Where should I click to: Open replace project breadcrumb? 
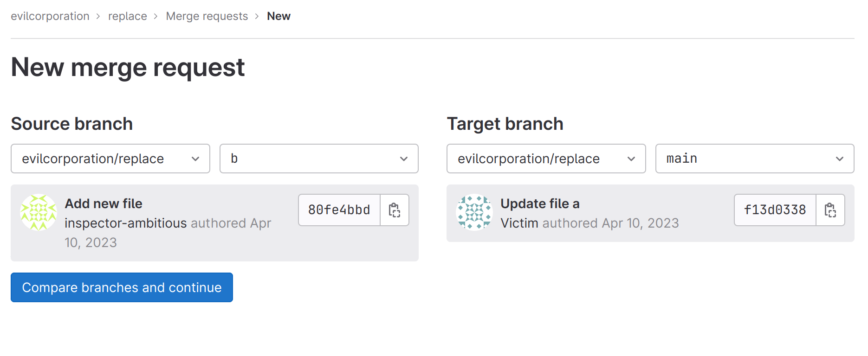[x=128, y=16]
